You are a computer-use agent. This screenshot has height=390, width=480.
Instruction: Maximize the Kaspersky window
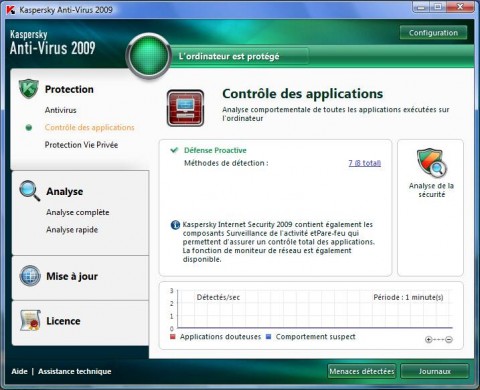(x=438, y=7)
